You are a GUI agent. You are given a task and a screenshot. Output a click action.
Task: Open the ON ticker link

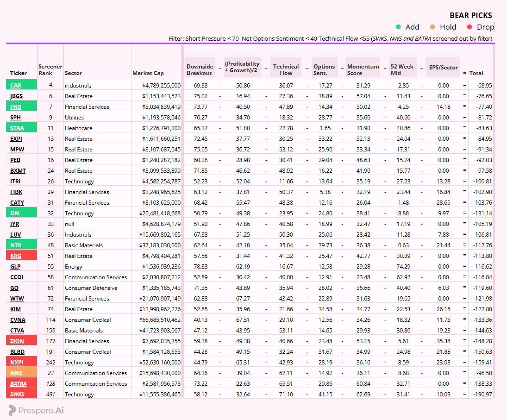(14, 213)
